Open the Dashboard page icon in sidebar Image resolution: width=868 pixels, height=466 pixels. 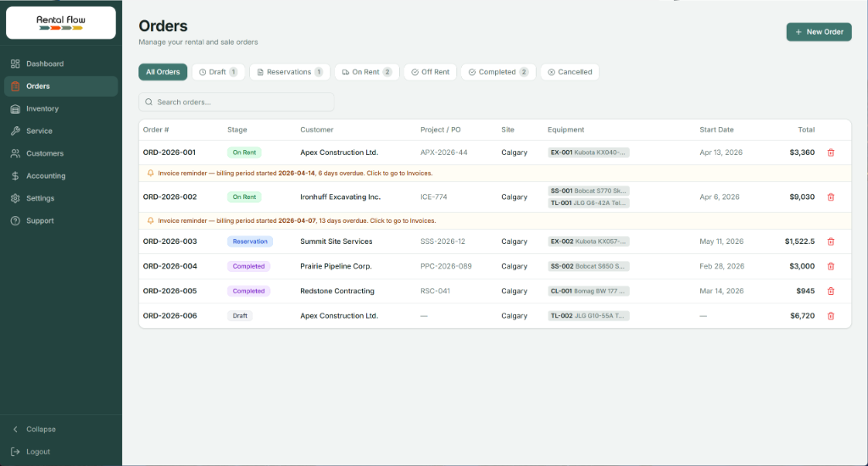(x=15, y=64)
